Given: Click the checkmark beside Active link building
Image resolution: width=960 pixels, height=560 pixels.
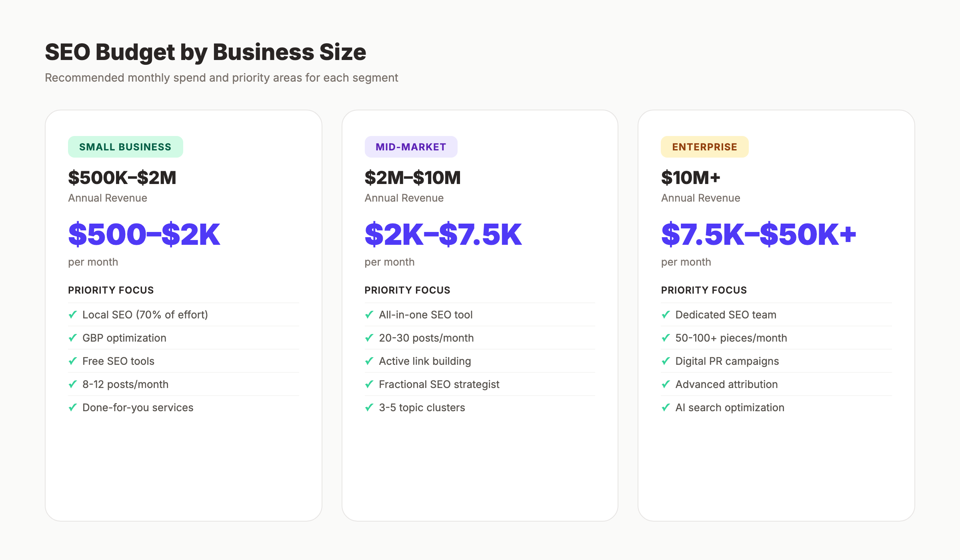Looking at the screenshot, I should [x=369, y=361].
